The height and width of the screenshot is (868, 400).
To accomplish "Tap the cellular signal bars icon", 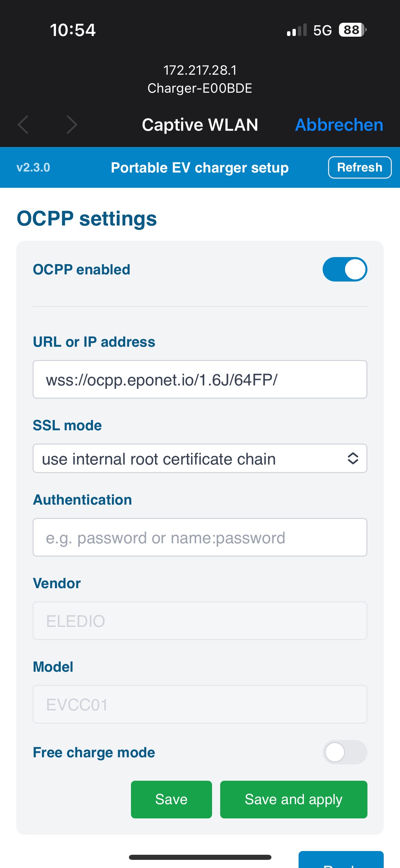I will (x=297, y=30).
